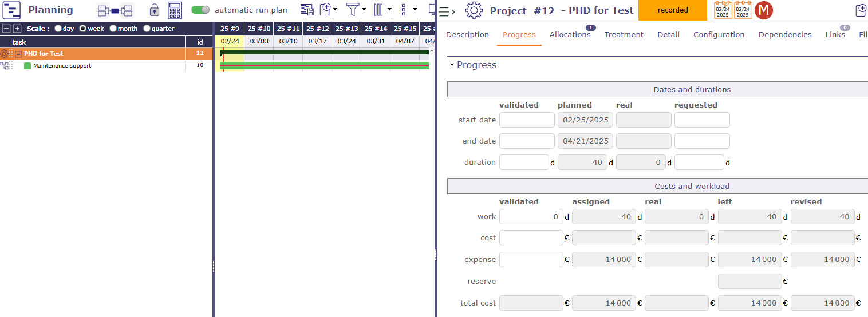Screen dimensions: 868x317
Task: Select the day scale radio button
Action: click(x=58, y=29)
